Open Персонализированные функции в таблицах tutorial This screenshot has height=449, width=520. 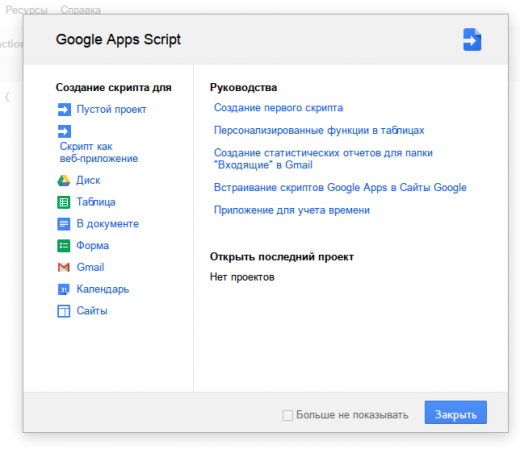[x=319, y=130]
